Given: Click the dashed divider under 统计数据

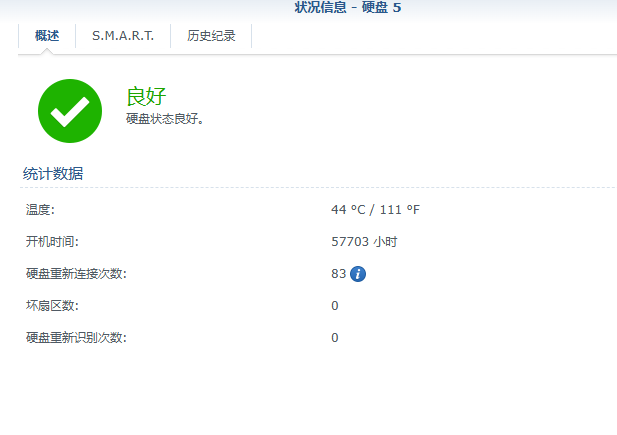Looking at the screenshot, I should pyautogui.click(x=318, y=188).
